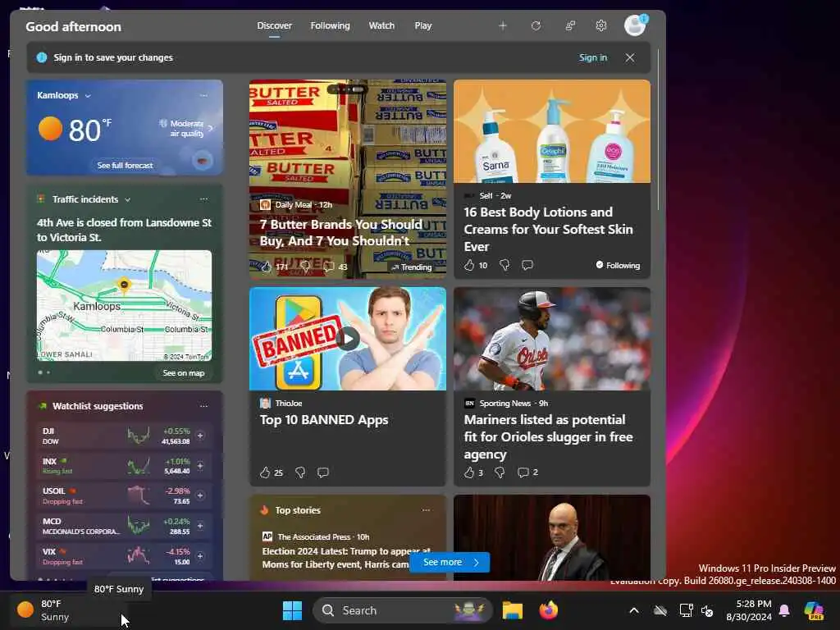
Task: Like the Top 10 BANNED Apps video
Action: click(x=265, y=472)
